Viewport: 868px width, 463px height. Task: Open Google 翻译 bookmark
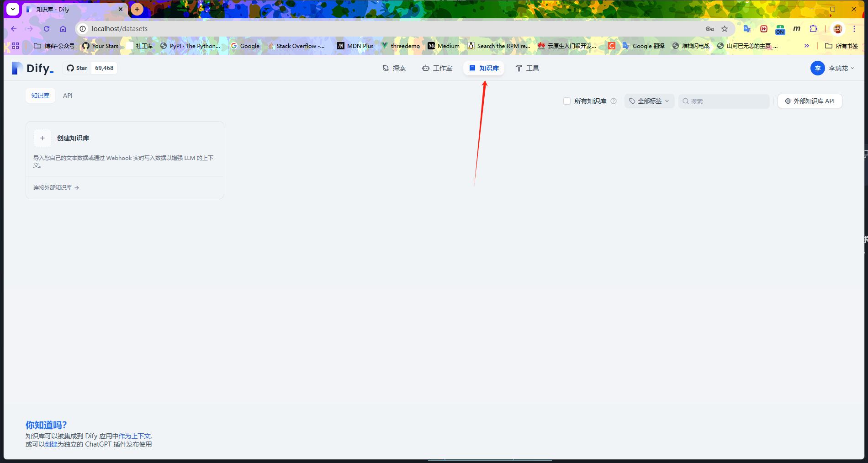(x=644, y=46)
